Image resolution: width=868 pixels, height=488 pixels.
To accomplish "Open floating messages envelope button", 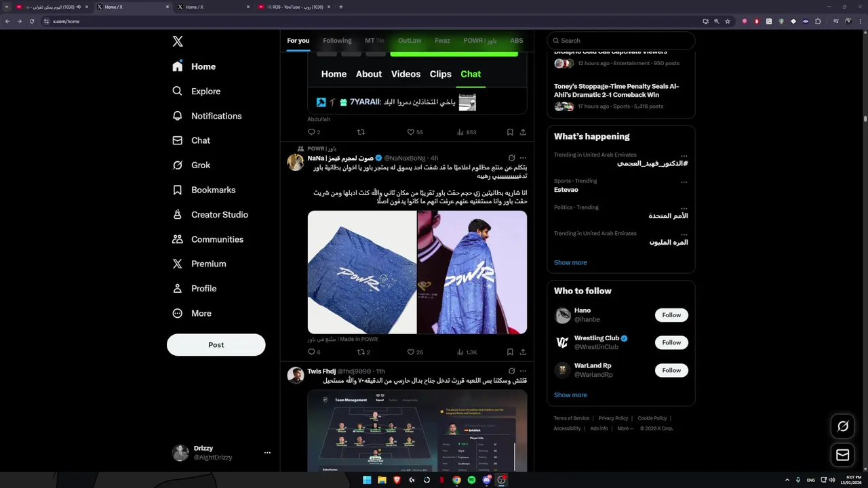I will pos(843,455).
